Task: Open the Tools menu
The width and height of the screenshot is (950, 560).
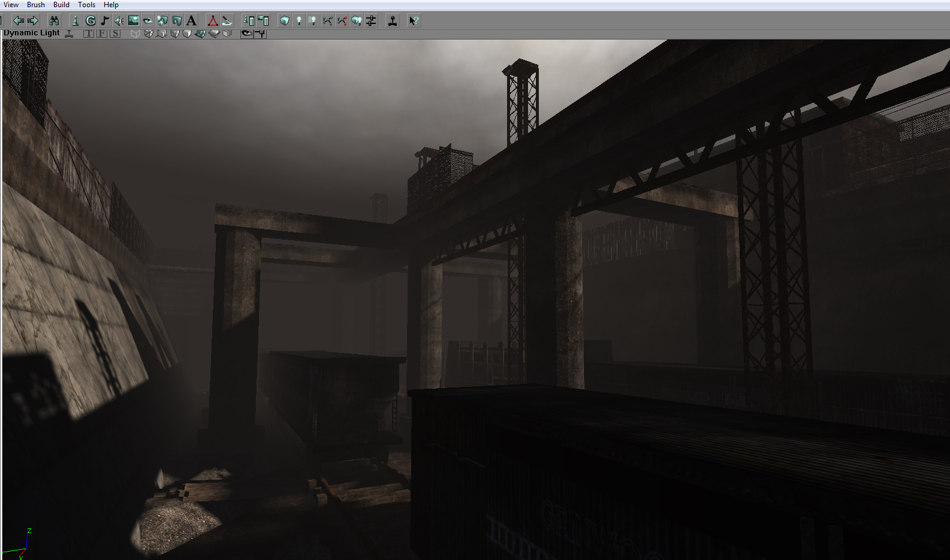Action: click(86, 5)
